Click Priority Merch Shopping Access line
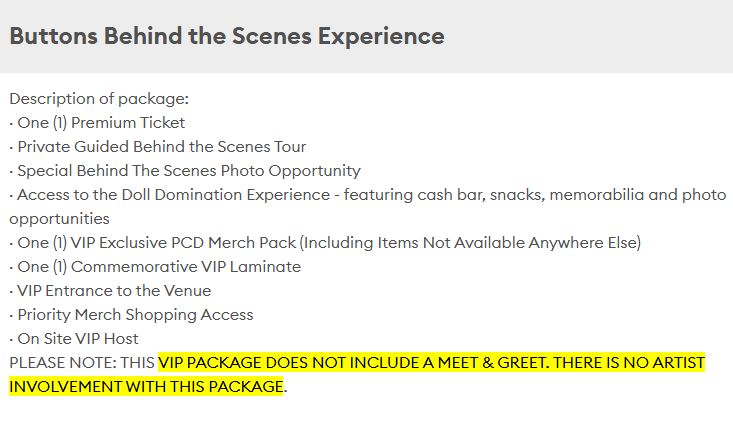The width and height of the screenshot is (733, 430). click(x=135, y=315)
